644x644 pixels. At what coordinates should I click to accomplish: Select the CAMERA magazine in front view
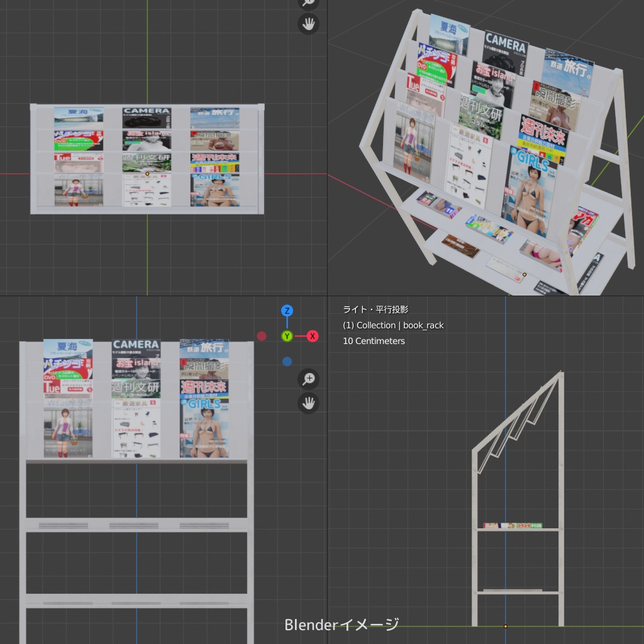[136, 348]
